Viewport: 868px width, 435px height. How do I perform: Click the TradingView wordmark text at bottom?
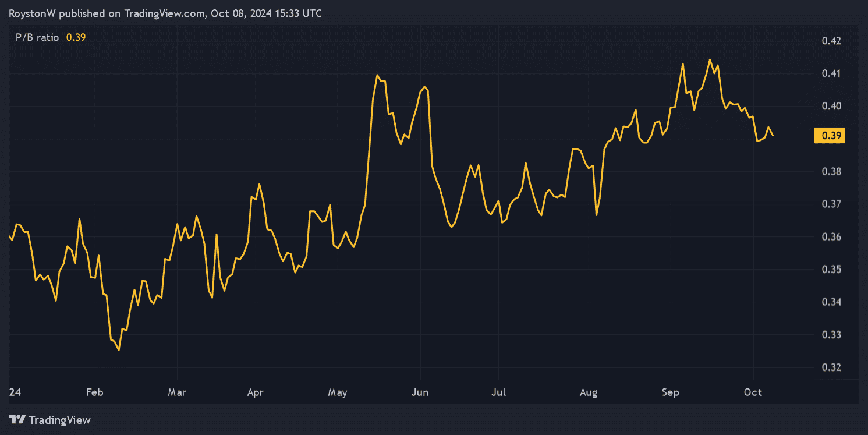[x=59, y=420]
